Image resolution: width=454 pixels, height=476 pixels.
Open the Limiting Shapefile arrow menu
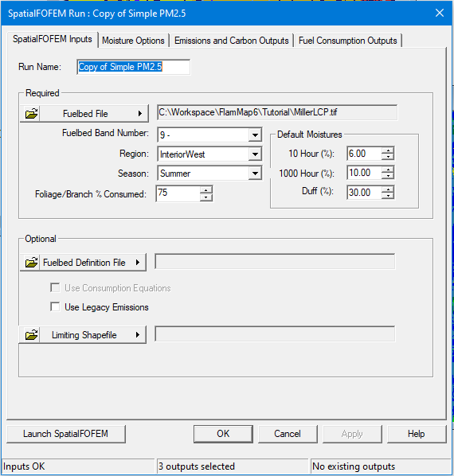click(x=138, y=335)
